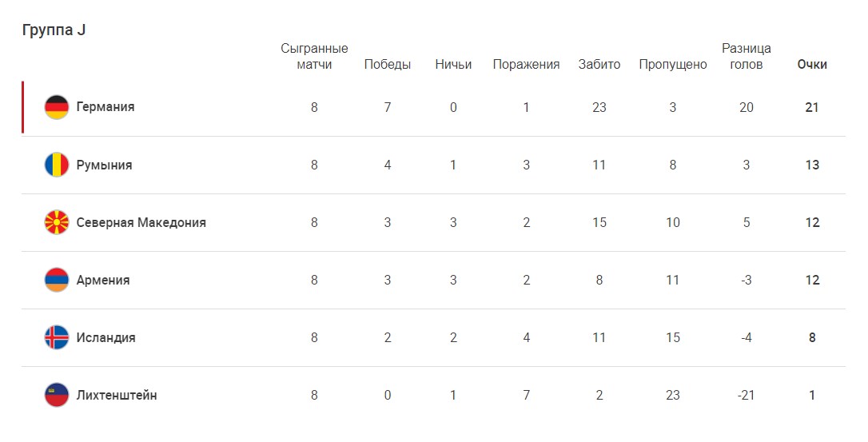Screen dimensions: 868x442
Task: Click the Очки column header
Action: (812, 65)
